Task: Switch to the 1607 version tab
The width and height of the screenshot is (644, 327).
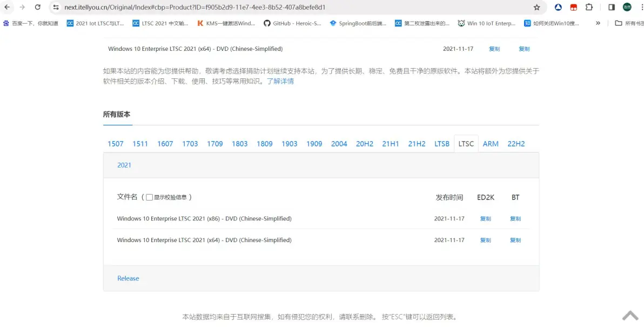Action: [165, 144]
